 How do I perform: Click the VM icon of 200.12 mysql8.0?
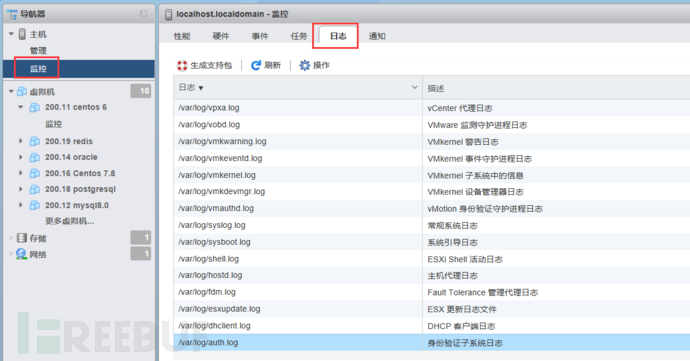[x=35, y=205]
